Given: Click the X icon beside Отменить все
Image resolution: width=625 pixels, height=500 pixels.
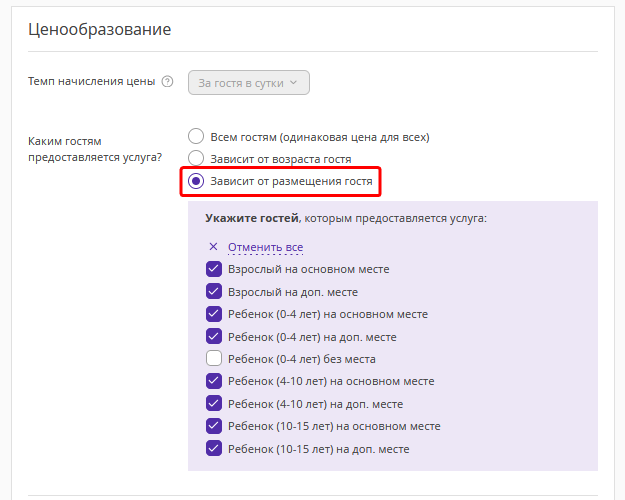Looking at the screenshot, I should pos(213,247).
